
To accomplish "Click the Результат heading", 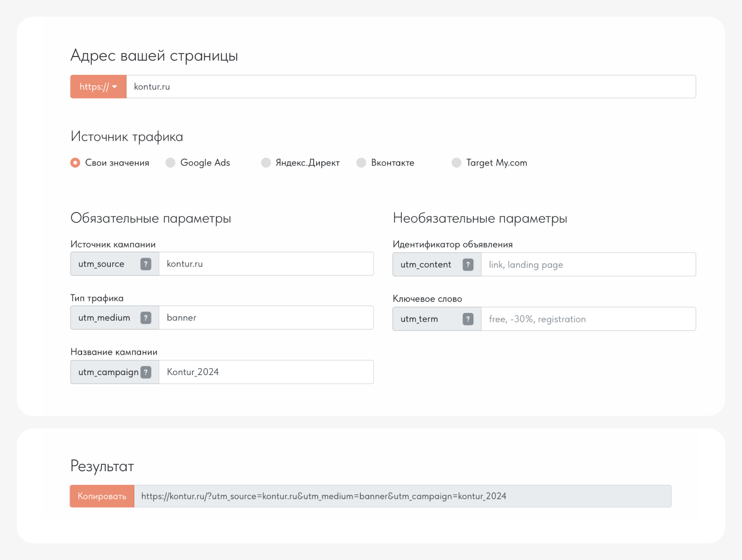I will point(102,466).
